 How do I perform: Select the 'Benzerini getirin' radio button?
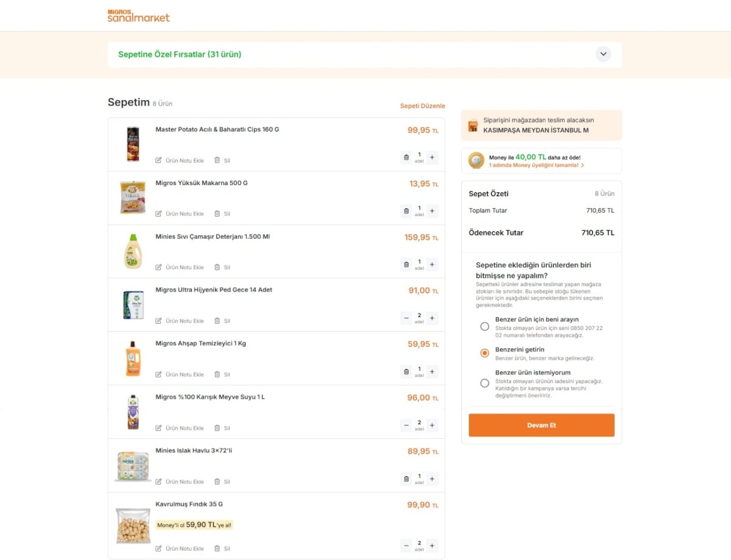pos(484,353)
